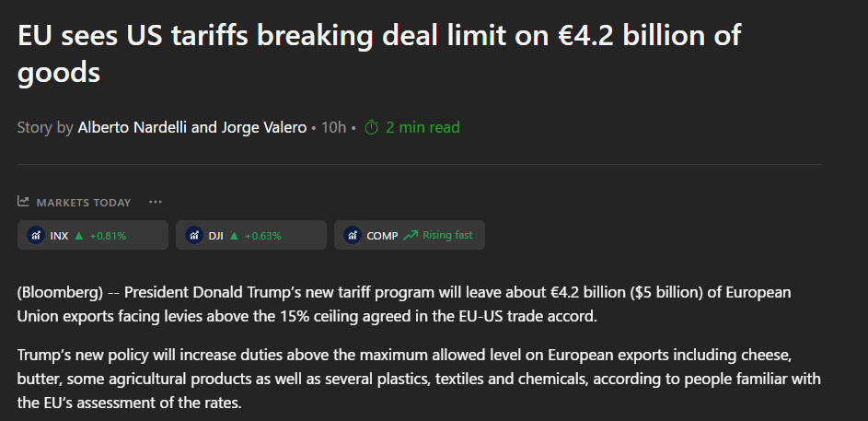The image size is (868, 421).
Task: Click the green up arrow beside INX
Action: click(79, 236)
